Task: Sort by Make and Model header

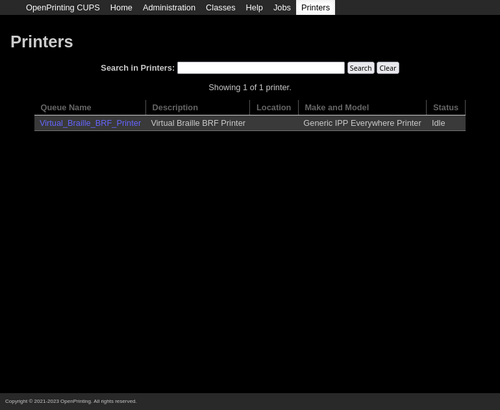Action: click(337, 107)
